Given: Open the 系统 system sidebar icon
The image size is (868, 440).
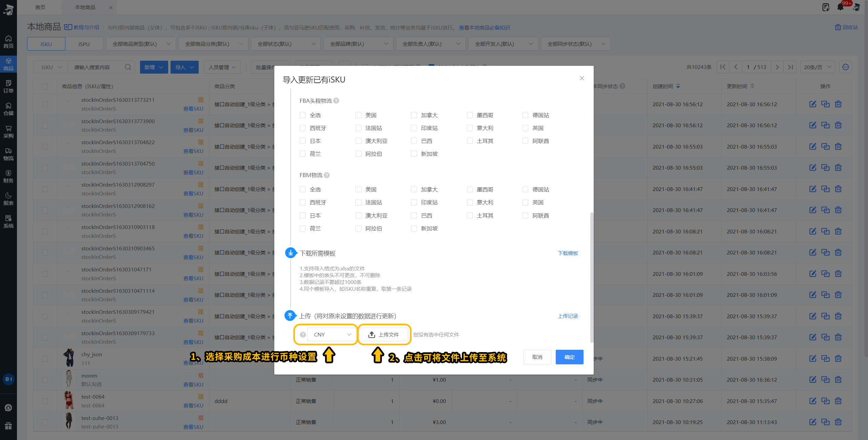Looking at the screenshot, I should pos(8,222).
